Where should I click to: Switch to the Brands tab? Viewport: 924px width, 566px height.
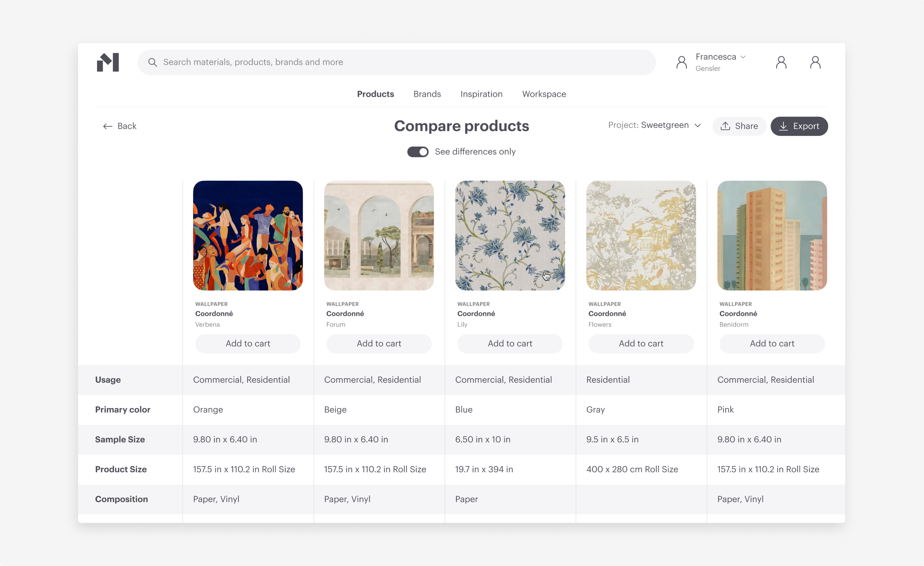click(427, 94)
